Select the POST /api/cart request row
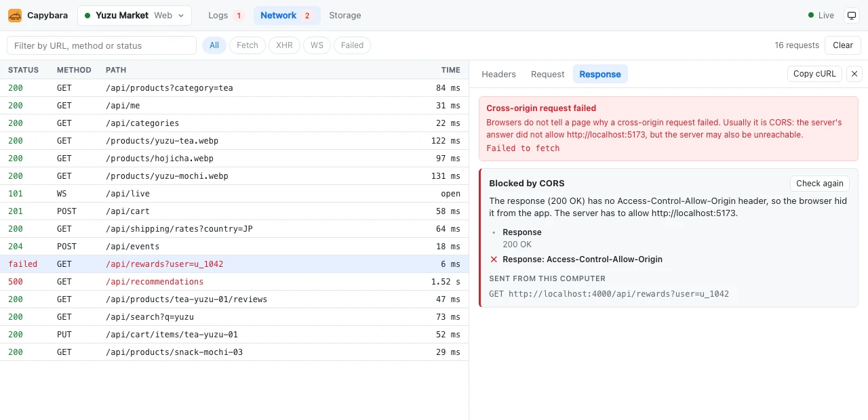868x420 pixels. [x=234, y=211]
